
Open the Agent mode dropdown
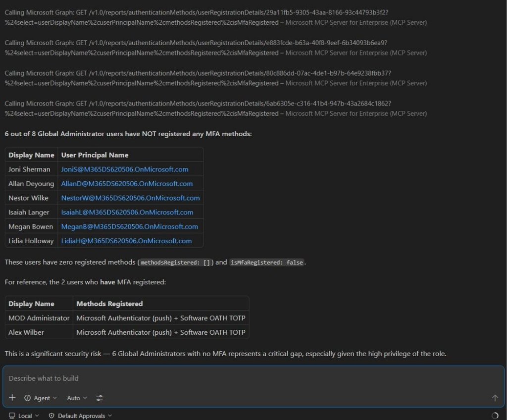coord(41,398)
